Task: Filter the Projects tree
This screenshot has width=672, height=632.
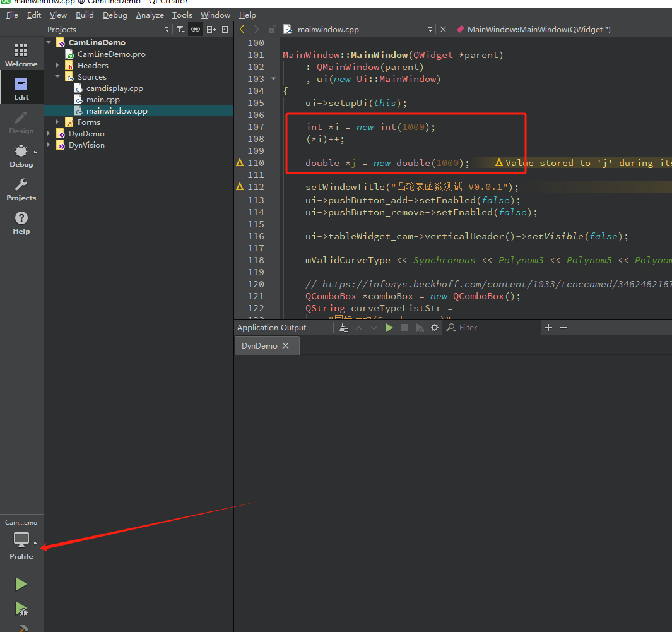Action: tap(180, 29)
